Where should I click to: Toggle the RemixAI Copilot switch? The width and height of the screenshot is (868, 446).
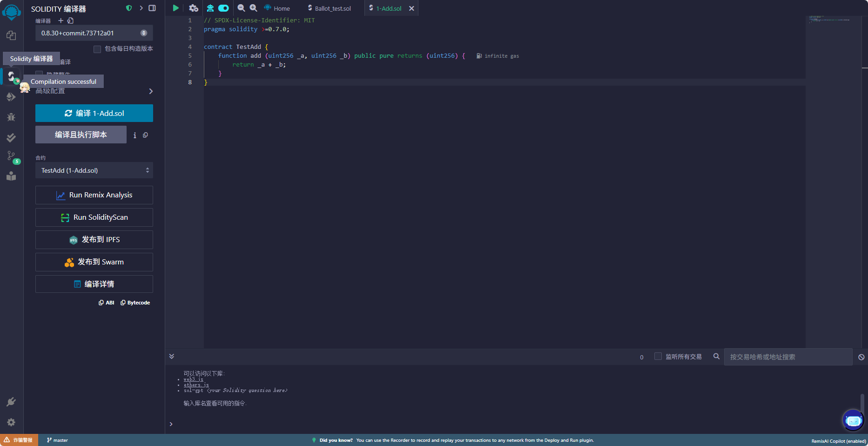pos(223,8)
